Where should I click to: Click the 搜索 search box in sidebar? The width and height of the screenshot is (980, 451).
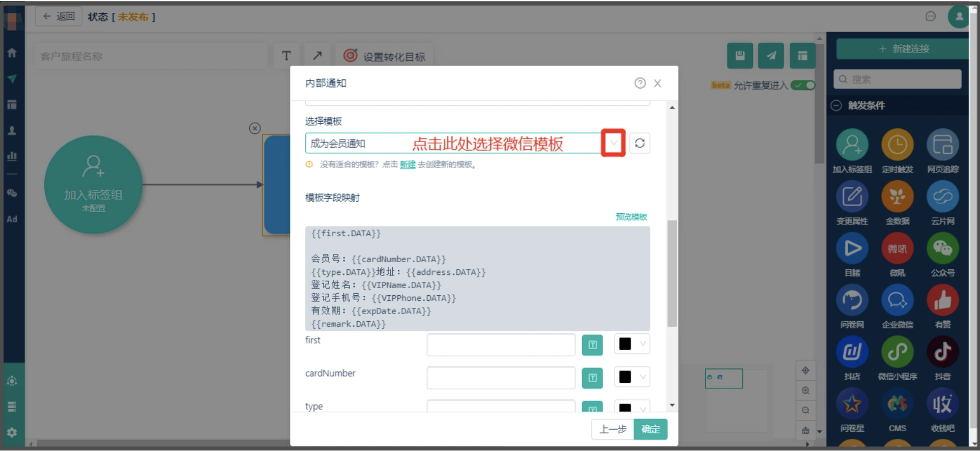coord(897,79)
